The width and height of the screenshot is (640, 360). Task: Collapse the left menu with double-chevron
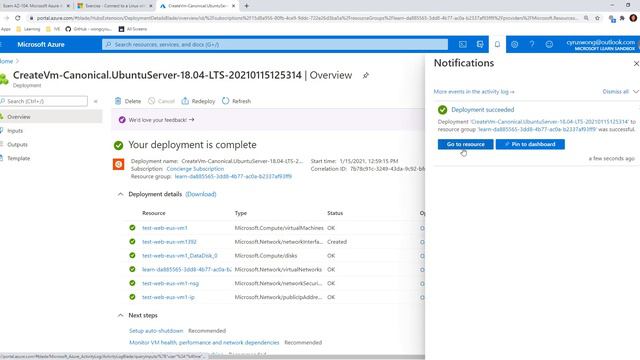click(x=96, y=101)
